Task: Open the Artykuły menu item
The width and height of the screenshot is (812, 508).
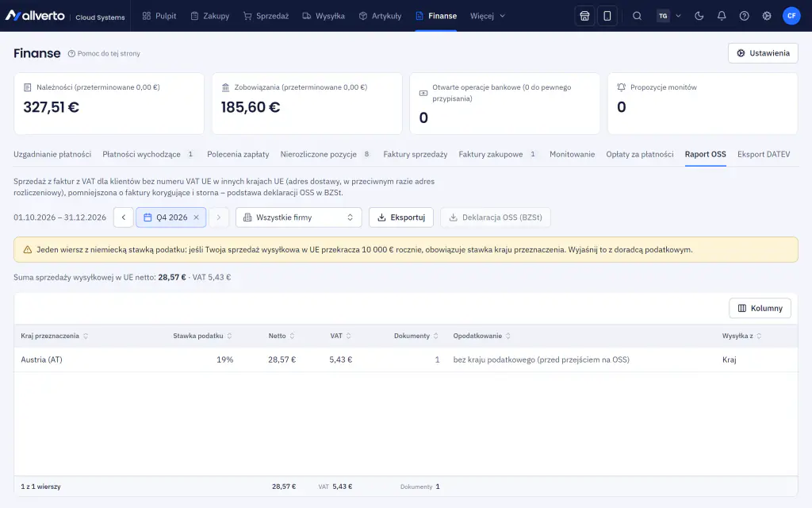Action: point(380,16)
